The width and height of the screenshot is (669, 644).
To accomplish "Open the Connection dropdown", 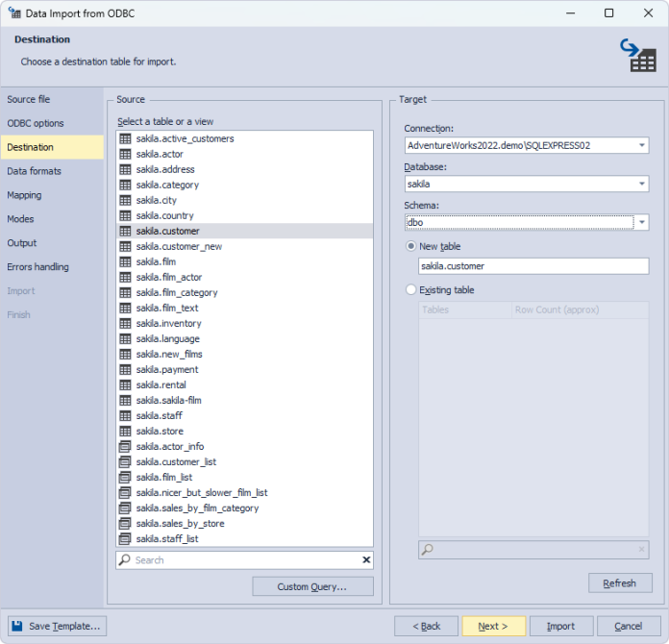I will tap(641, 145).
